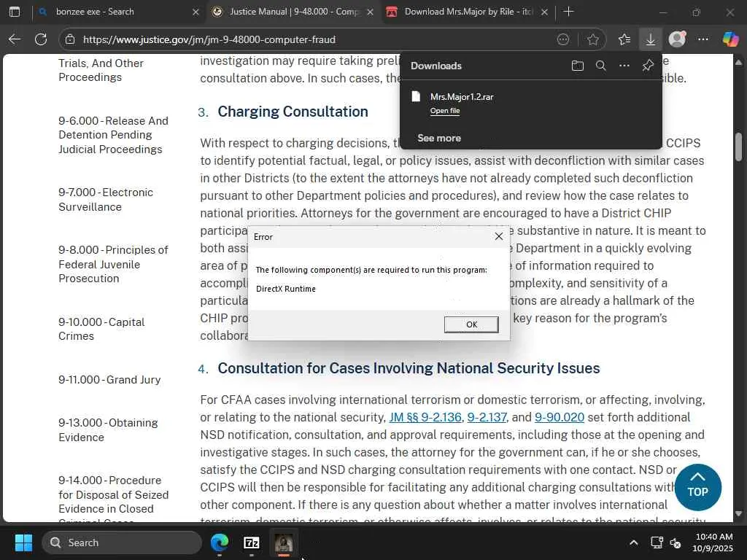Open 9-8.000 Federal Juvenile Prosecution link
Viewport: 747px width, 560px height.
coord(113,264)
